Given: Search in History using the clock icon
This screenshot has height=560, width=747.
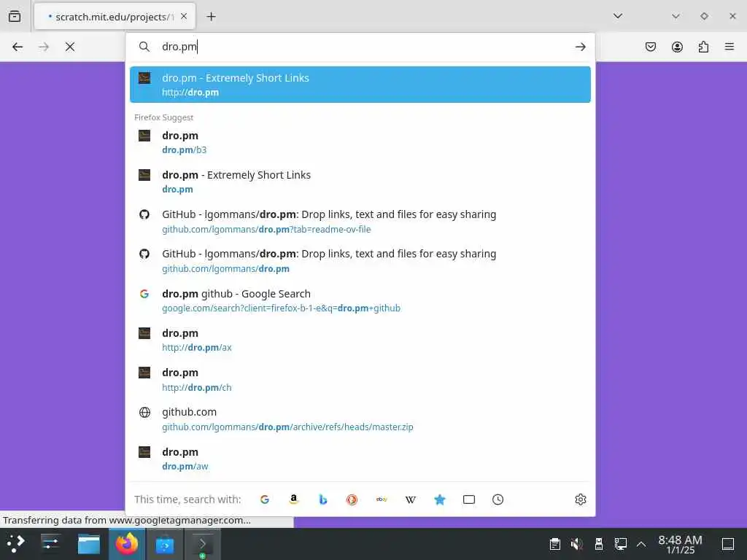Looking at the screenshot, I should click(x=498, y=499).
